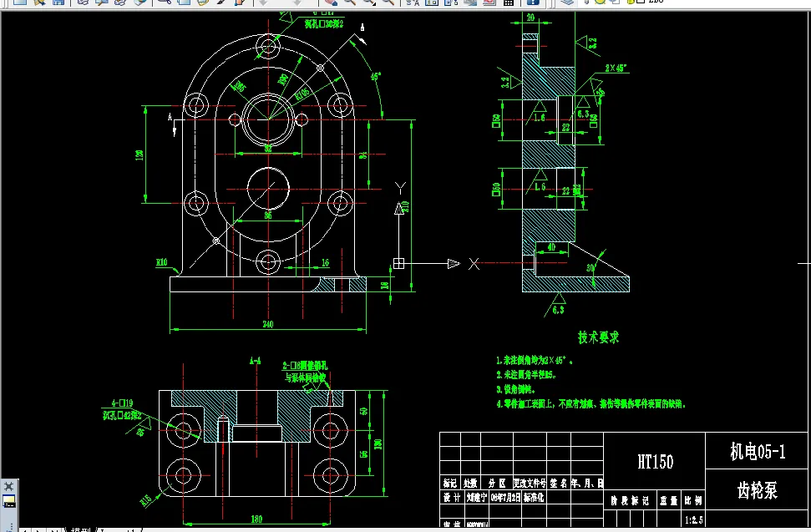Click the 设计 label in title block
This screenshot has width=811, height=532.
tap(452, 498)
